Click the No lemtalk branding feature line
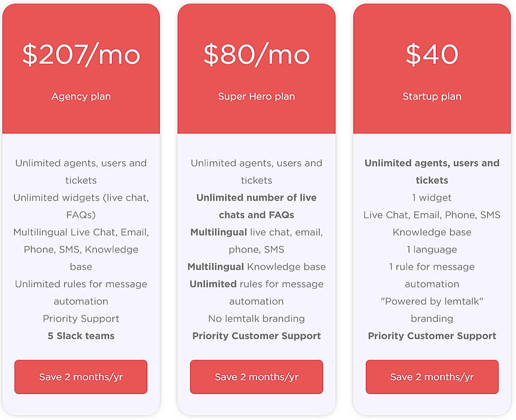The width and height of the screenshot is (516, 420). coord(256,319)
